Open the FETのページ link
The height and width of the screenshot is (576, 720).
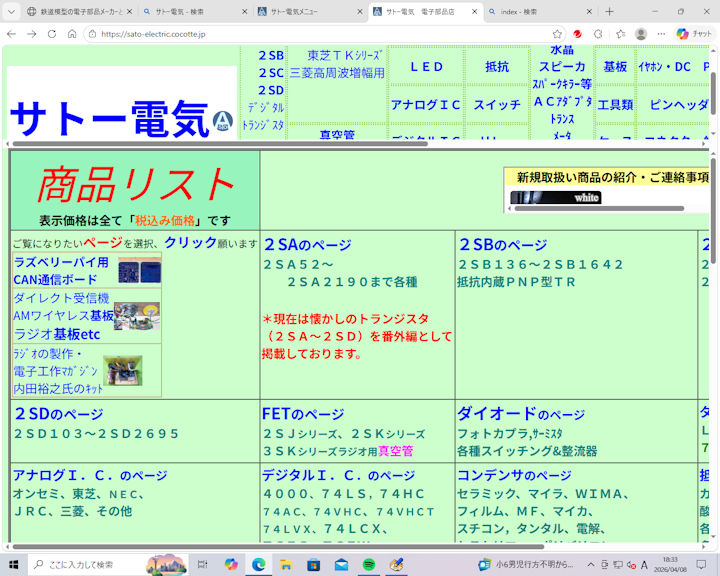[x=303, y=414]
